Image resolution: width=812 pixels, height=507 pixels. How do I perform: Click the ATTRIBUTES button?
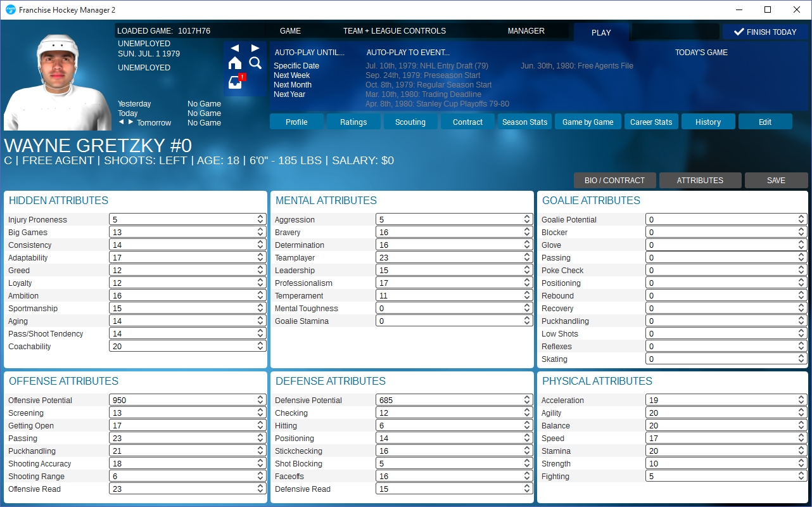tap(700, 180)
